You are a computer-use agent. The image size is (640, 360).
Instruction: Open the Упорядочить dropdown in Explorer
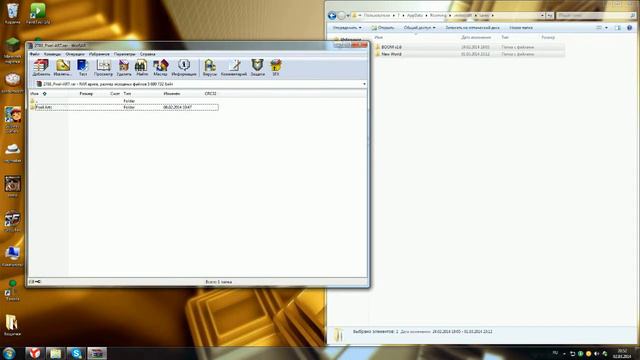[347, 28]
